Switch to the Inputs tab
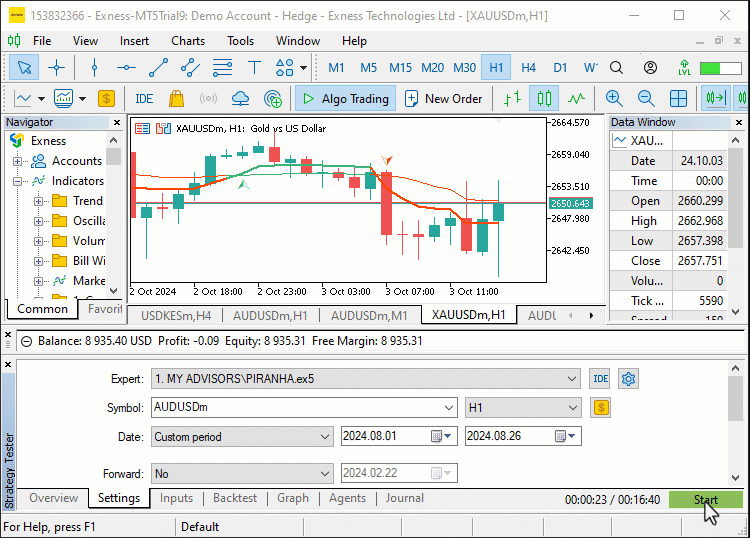 click(176, 498)
